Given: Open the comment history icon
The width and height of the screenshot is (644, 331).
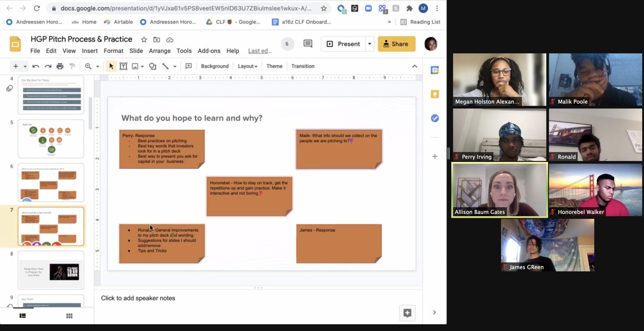Looking at the screenshot, I should [x=308, y=44].
